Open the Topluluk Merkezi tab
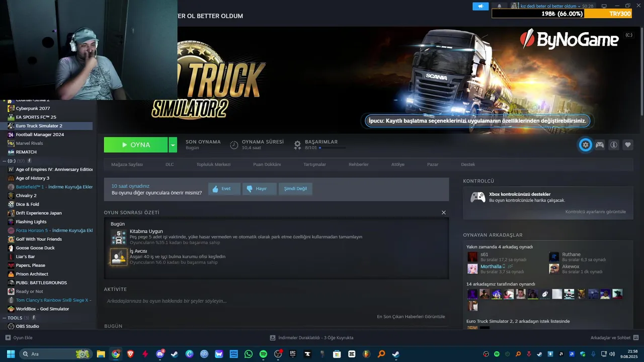The image size is (644, 362). pos(213,164)
